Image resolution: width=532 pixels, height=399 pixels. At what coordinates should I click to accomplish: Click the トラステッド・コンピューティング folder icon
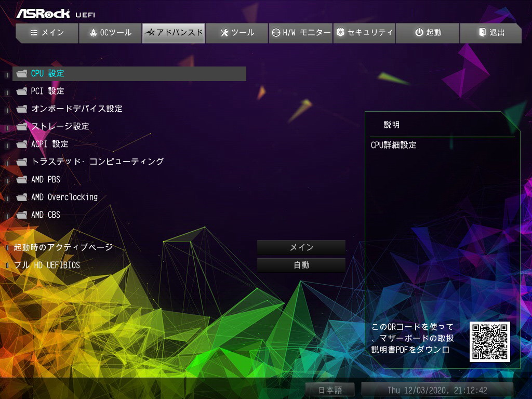point(22,162)
